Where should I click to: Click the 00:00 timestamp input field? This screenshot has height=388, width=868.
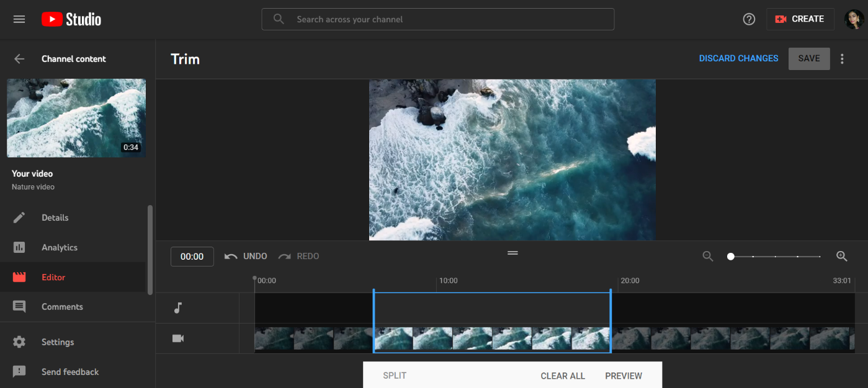point(192,257)
